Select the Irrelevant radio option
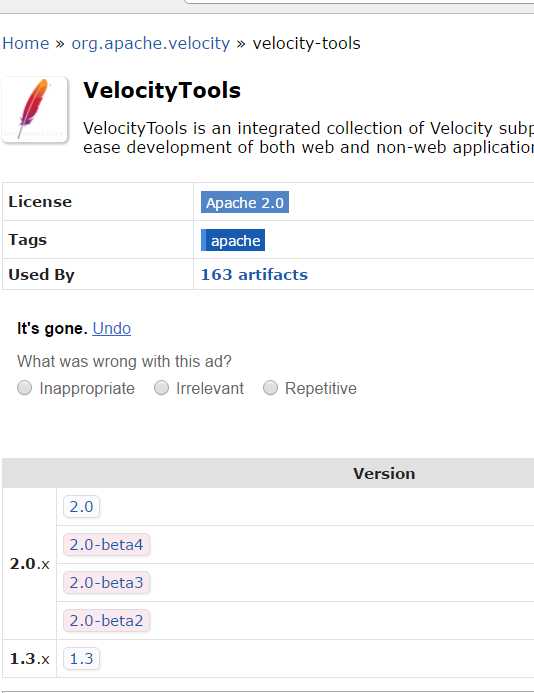 point(161,388)
